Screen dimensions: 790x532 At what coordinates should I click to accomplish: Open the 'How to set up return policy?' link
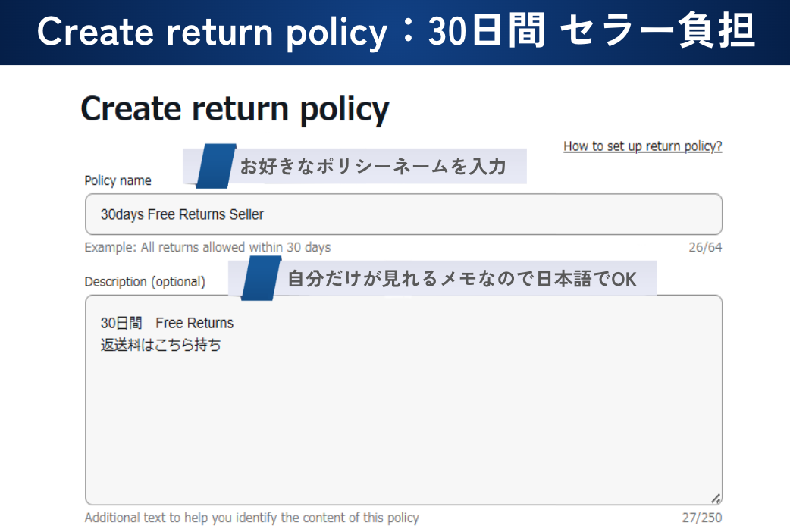642,146
